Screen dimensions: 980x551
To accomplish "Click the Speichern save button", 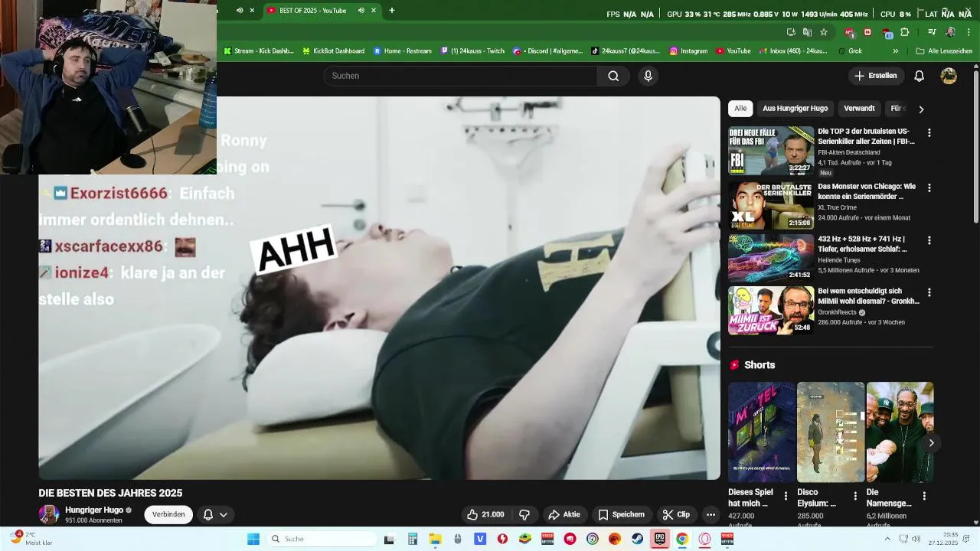I will (622, 514).
